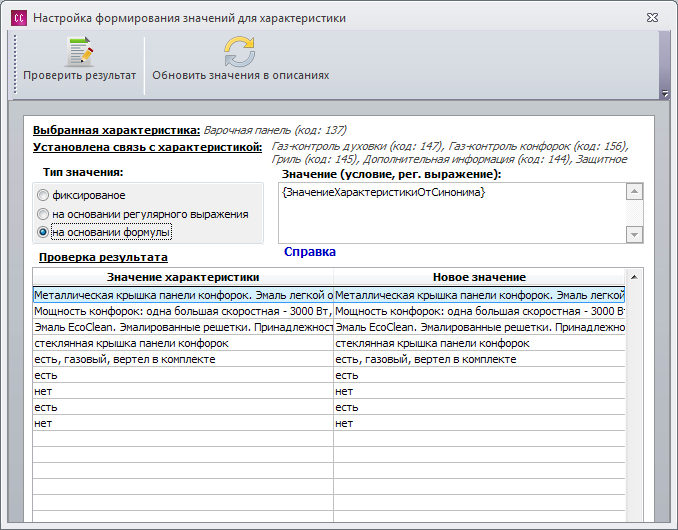Click into the Значение formula text field

click(452, 213)
